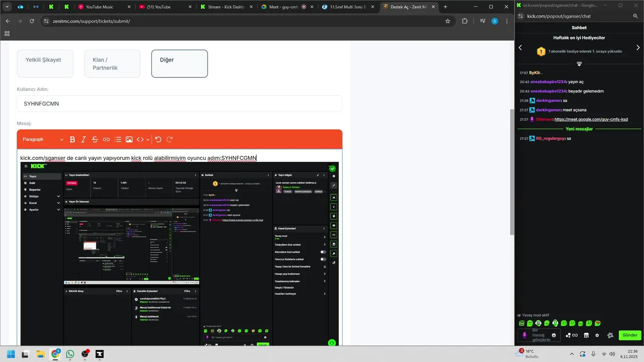Open the Windows Start menu
This screenshot has width=644, height=362.
point(11,354)
